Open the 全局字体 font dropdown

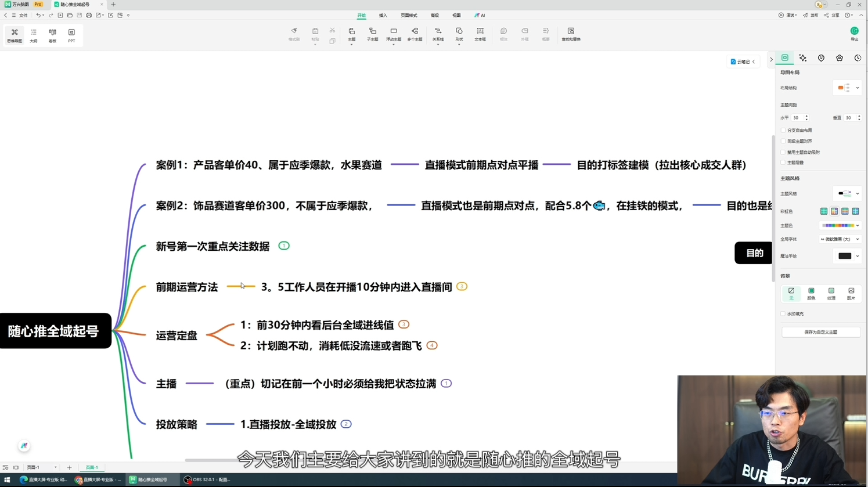(x=840, y=239)
